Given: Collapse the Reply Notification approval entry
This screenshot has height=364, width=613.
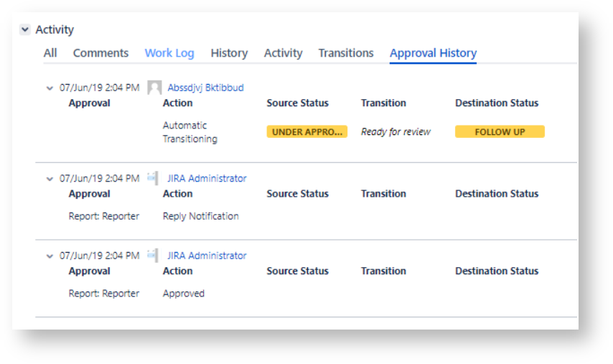Looking at the screenshot, I should tap(50, 179).
